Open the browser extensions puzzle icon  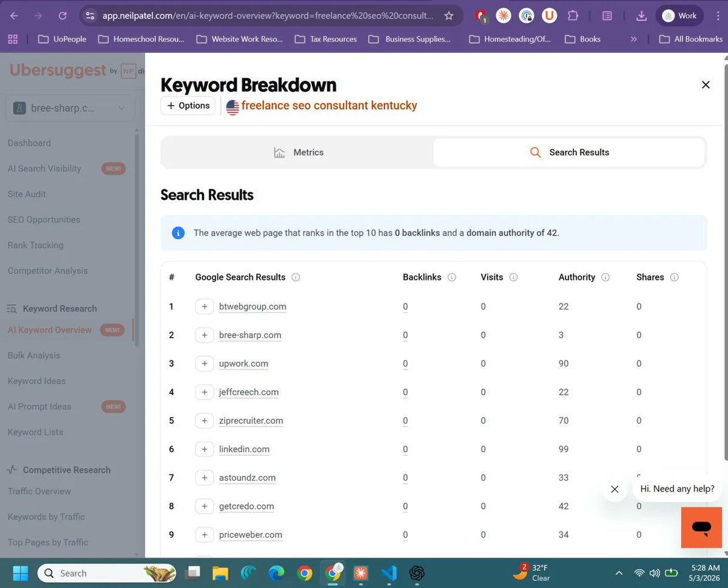point(573,16)
